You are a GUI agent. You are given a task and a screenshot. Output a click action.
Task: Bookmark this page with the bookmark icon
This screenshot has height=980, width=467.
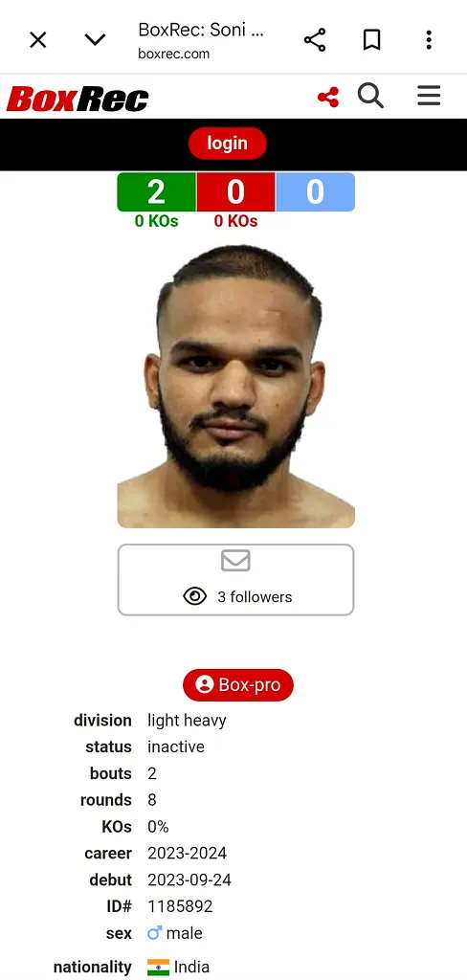pos(372,40)
